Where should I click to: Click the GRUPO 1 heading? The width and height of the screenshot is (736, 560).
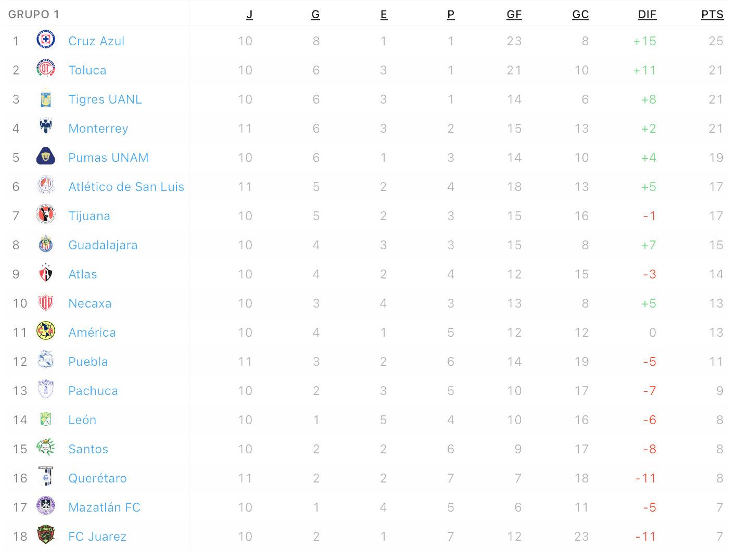(x=34, y=15)
